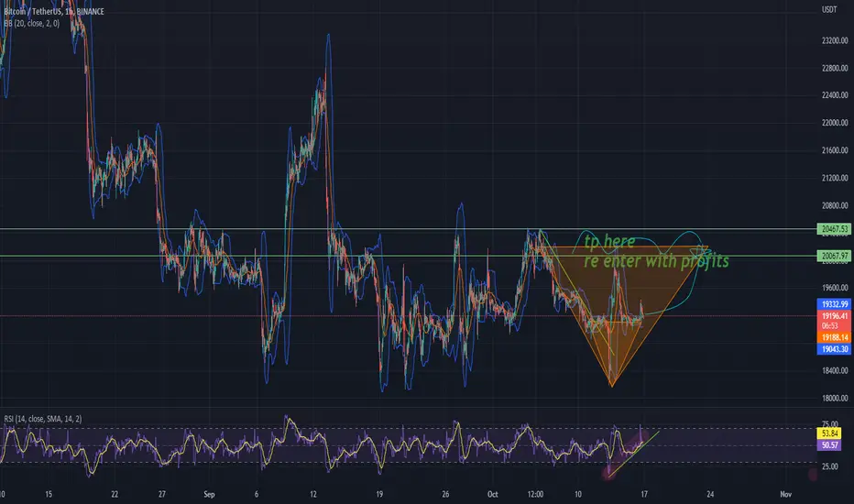Click the 23200.00 price scale value
Viewport: 854px width, 504px height.
click(x=835, y=40)
